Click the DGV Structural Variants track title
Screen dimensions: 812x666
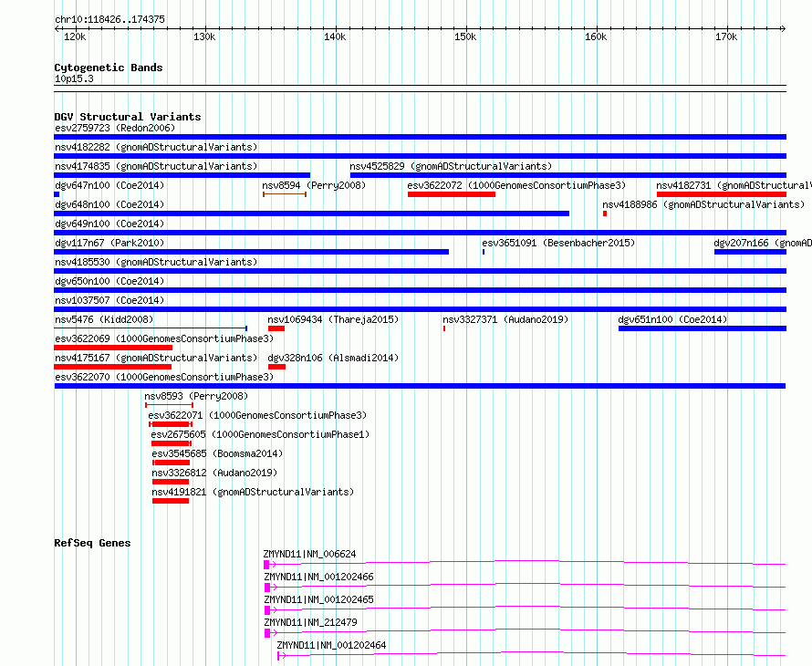point(128,117)
